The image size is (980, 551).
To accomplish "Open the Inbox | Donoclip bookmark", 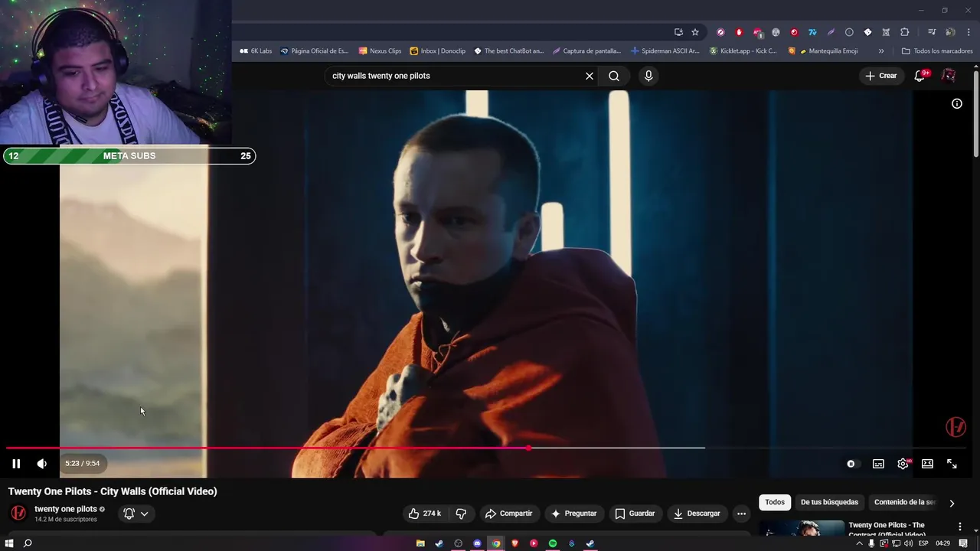I will [437, 51].
